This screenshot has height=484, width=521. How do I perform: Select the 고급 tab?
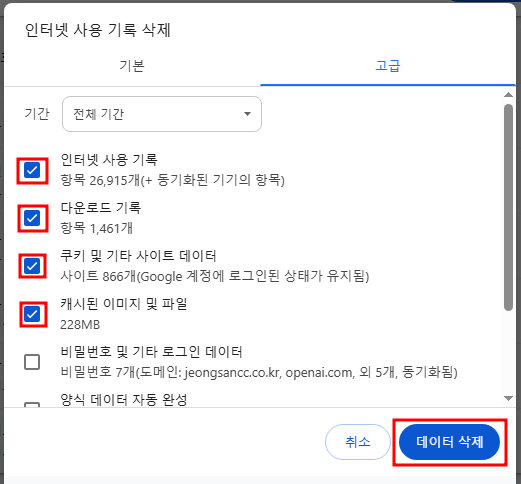(x=388, y=66)
